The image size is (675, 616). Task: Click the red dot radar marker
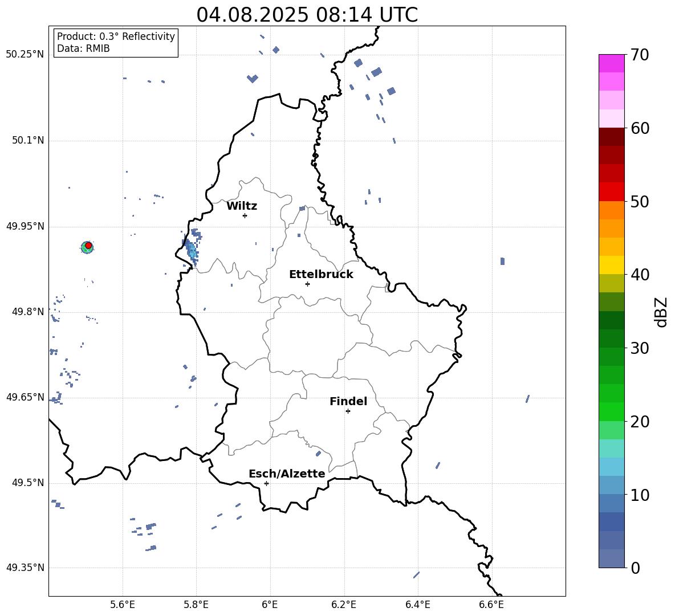[88, 246]
